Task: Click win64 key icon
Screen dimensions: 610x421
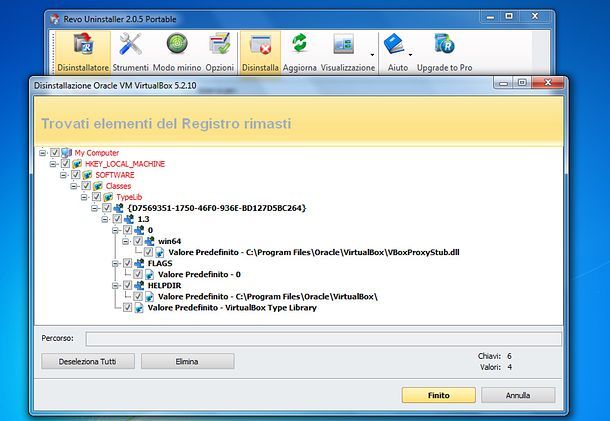Action: point(150,241)
